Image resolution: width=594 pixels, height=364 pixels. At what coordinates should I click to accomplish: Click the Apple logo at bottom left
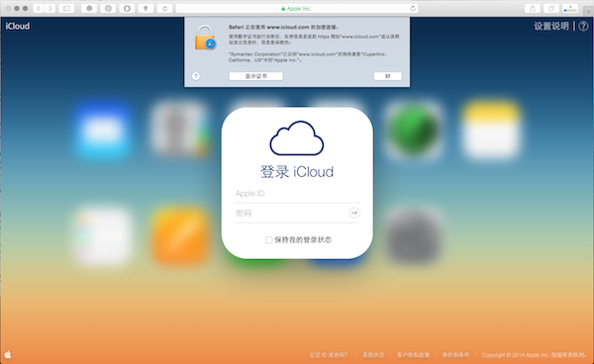[x=8, y=354]
